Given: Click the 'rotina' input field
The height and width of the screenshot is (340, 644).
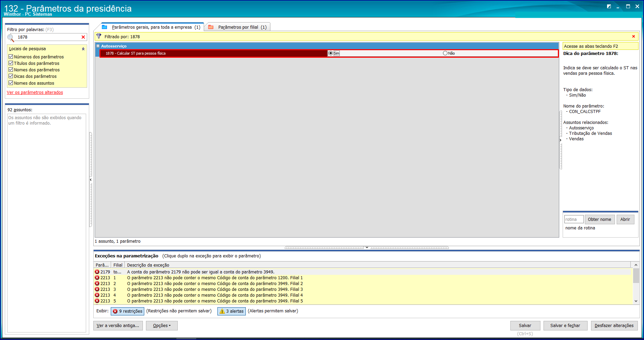Looking at the screenshot, I should point(574,219).
